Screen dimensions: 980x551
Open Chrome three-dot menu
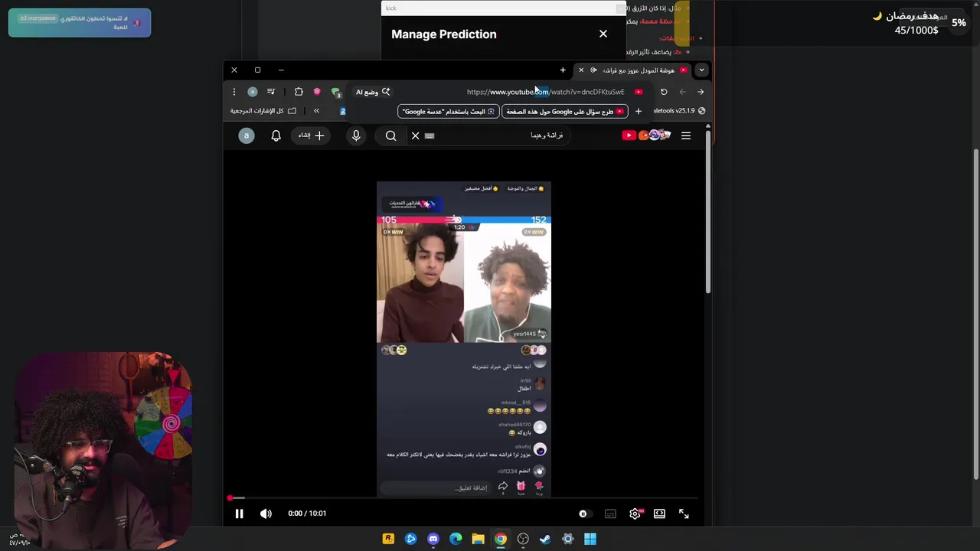point(234,92)
